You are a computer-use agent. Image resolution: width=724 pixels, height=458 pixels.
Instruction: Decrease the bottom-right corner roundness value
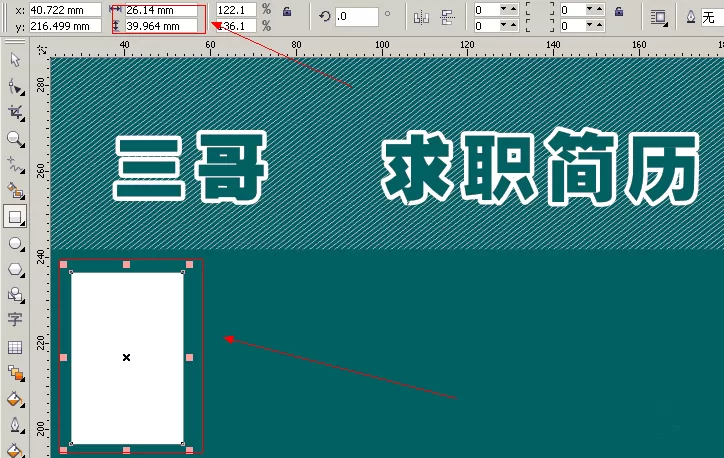590,25
